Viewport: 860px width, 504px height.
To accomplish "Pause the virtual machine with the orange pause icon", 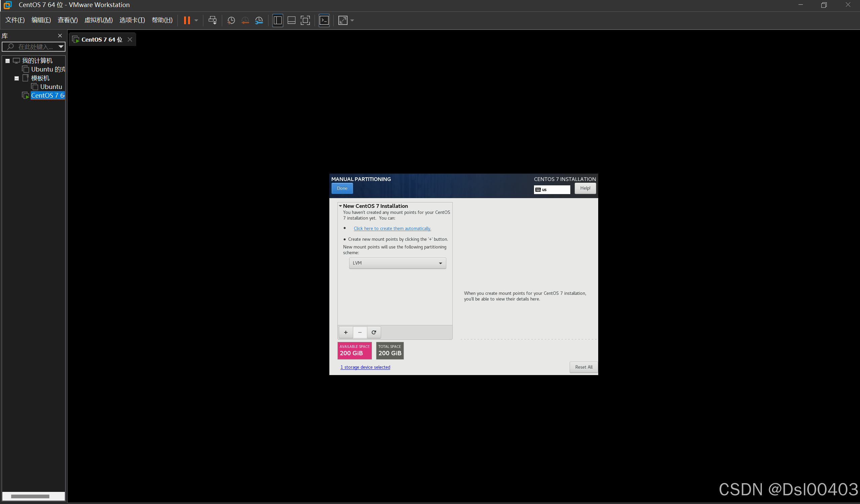I will tap(187, 20).
